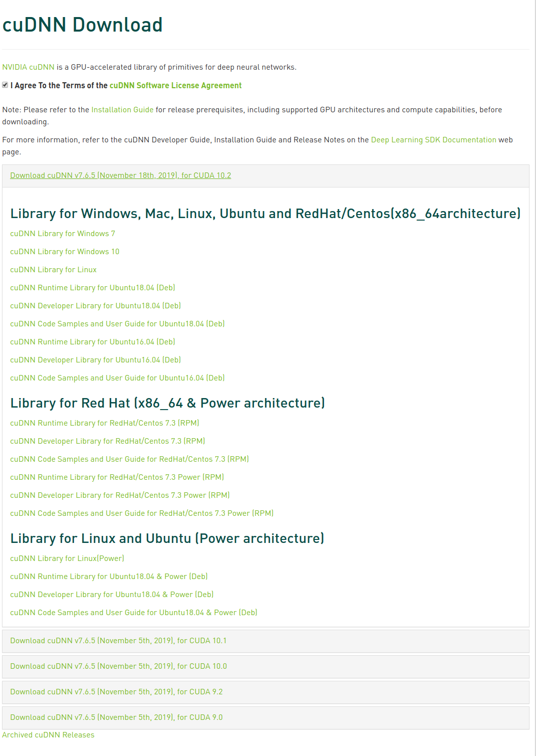Download Runtime Library for RedHat/Centos 7.3 (RPM)
This screenshot has width=536, height=756.
pyautogui.click(x=105, y=423)
